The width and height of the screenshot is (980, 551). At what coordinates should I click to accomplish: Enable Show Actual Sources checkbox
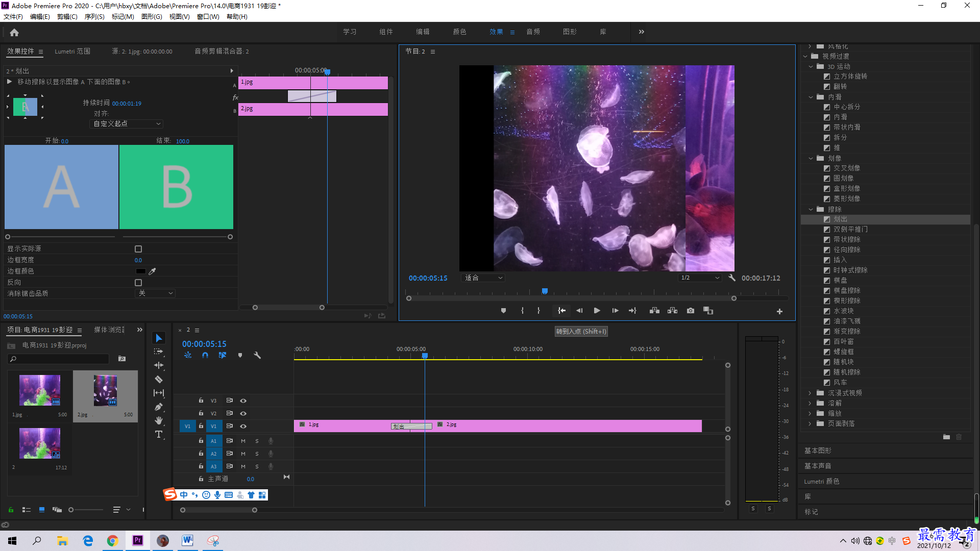point(138,249)
